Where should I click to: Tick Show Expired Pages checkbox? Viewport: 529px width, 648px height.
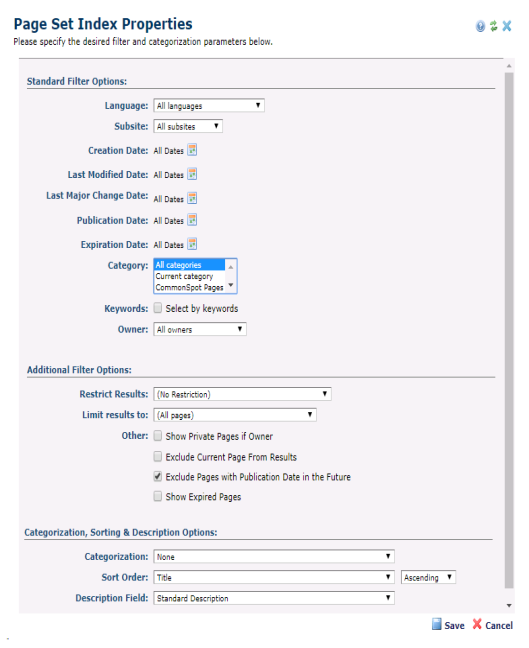157,496
